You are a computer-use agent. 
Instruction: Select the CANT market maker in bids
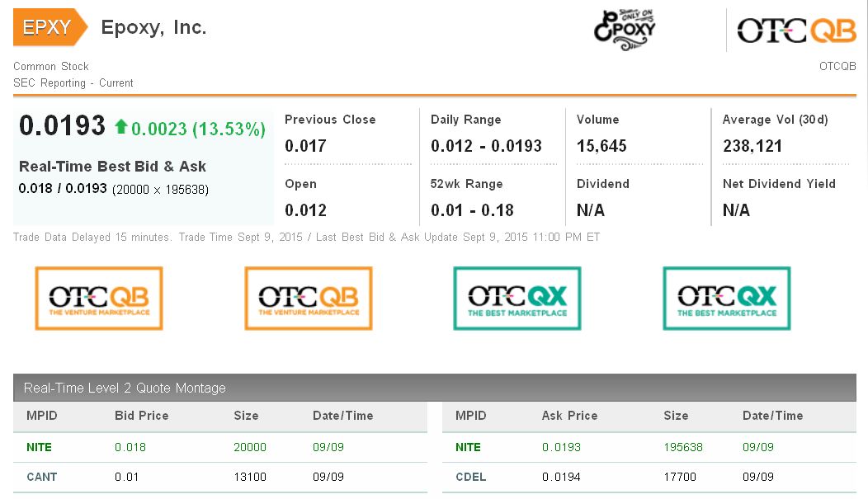tap(40, 477)
